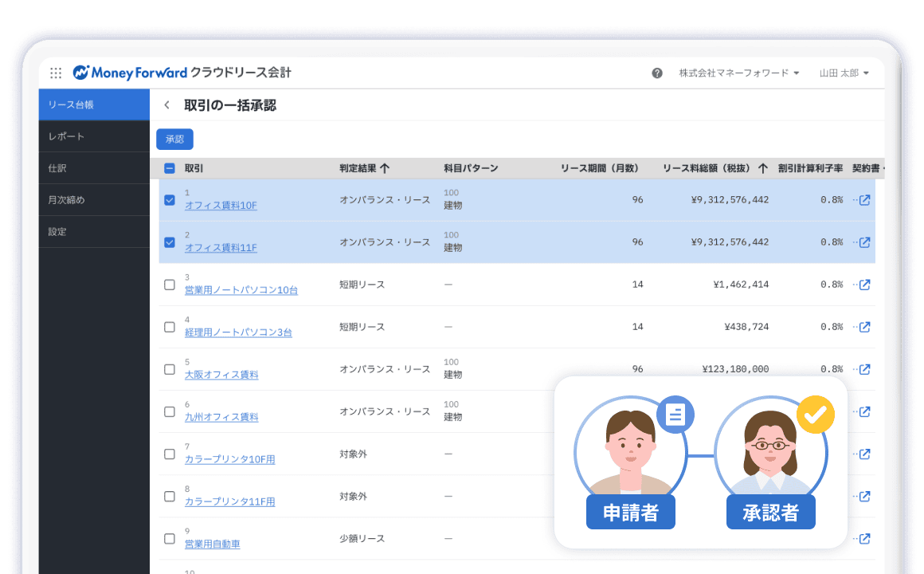Screen dimensions: 924x574
Task: Open contract link icon for カラープリンタ11F用
Action: point(864,496)
